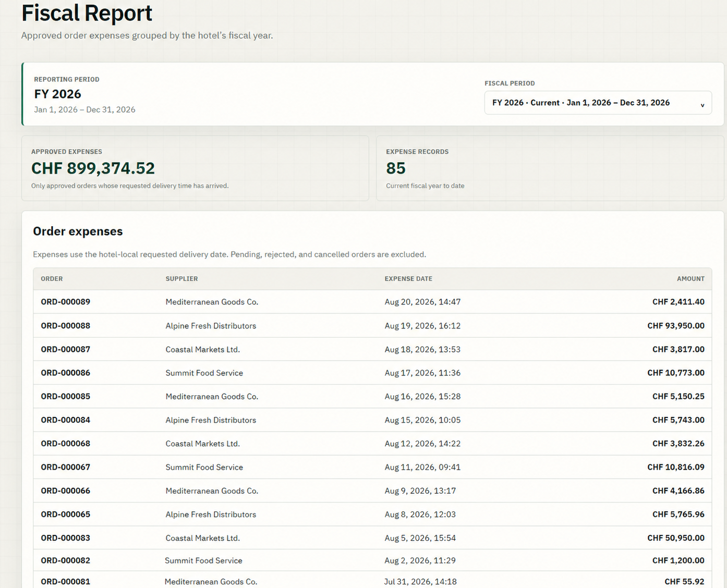Click the AMOUNT column header

coord(690,279)
